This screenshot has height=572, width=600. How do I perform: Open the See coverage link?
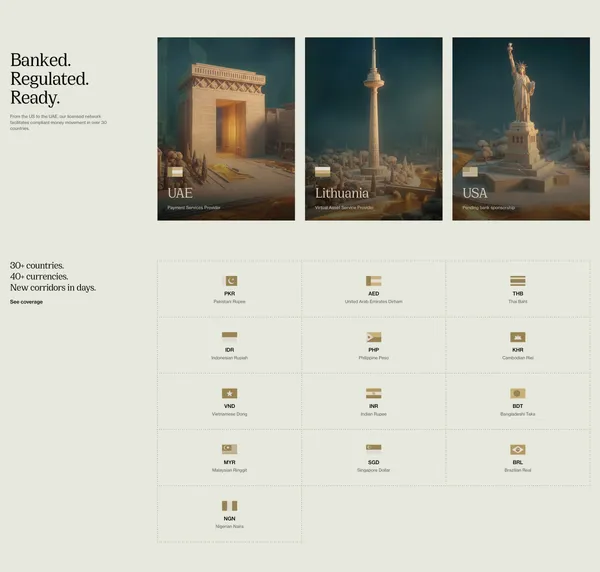point(26,302)
